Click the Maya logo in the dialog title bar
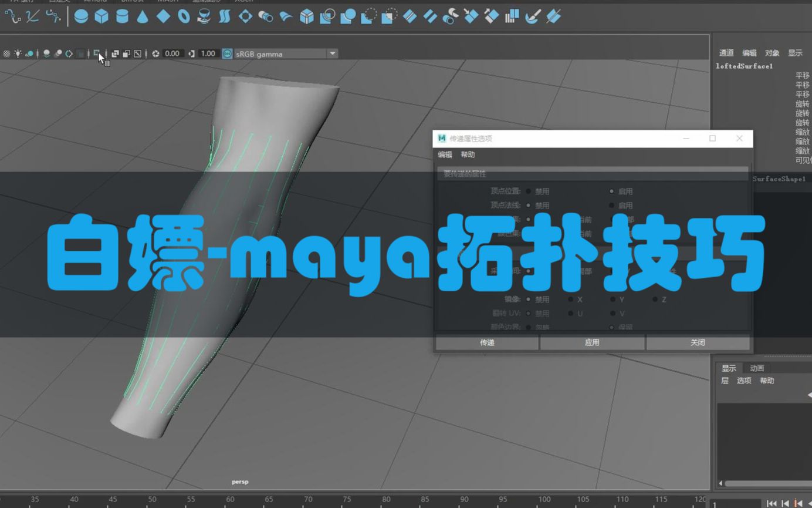Image resolution: width=812 pixels, height=508 pixels. coord(442,139)
